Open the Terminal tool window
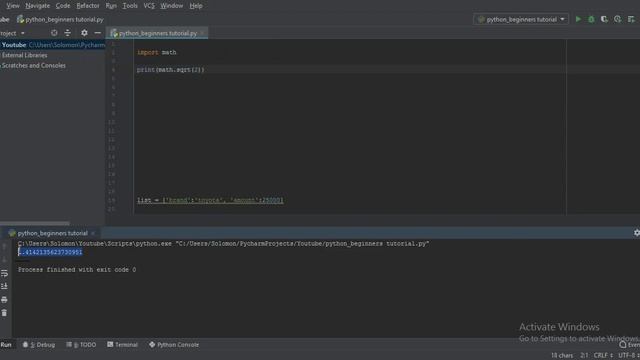Screen dimensions: 640x360 click(x=122, y=345)
